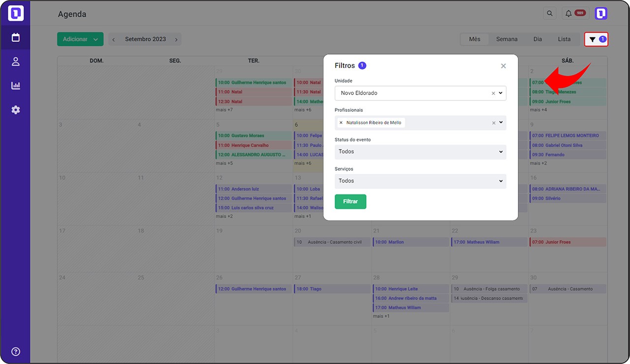
Task: Open the 10:00 Marllon event
Action: 411,242
